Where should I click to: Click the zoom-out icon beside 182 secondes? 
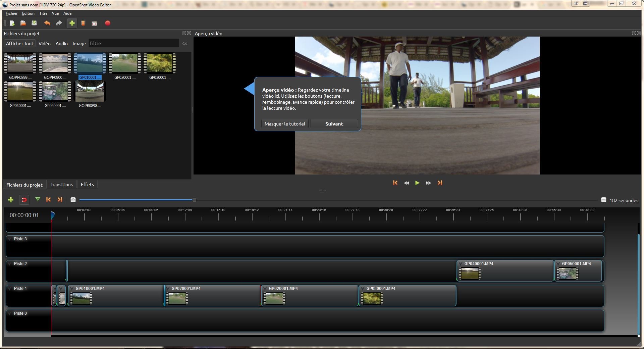coord(604,200)
